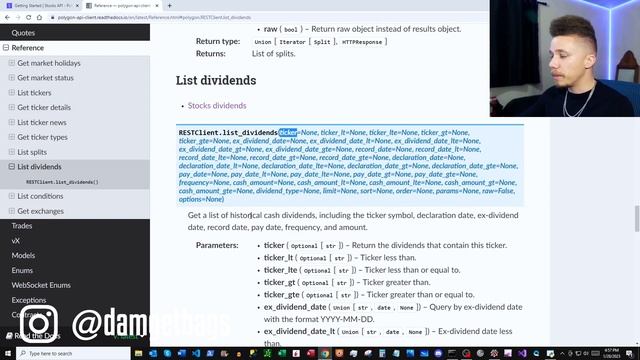This screenshot has height=360, width=640.
Task: Open the Quotes sidebar section
Action: (x=23, y=33)
